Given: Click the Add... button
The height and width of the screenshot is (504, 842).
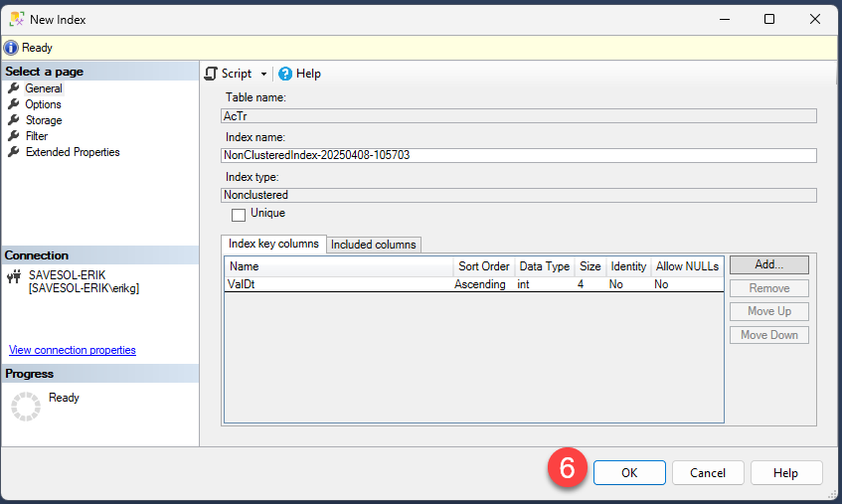Looking at the screenshot, I should 768,265.
